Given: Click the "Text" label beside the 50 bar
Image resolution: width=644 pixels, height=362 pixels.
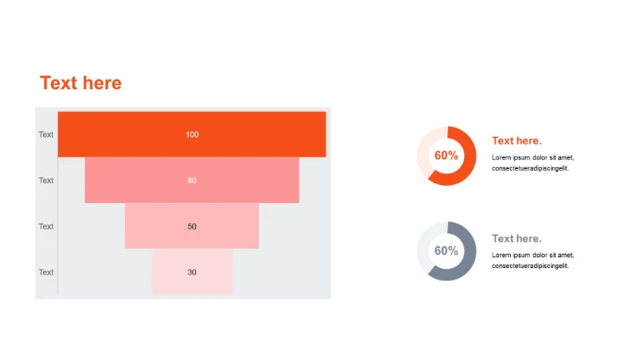Looking at the screenshot, I should (46, 226).
